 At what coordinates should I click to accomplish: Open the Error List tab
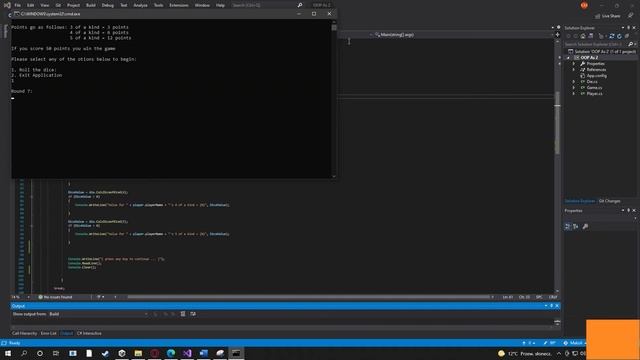point(49,333)
